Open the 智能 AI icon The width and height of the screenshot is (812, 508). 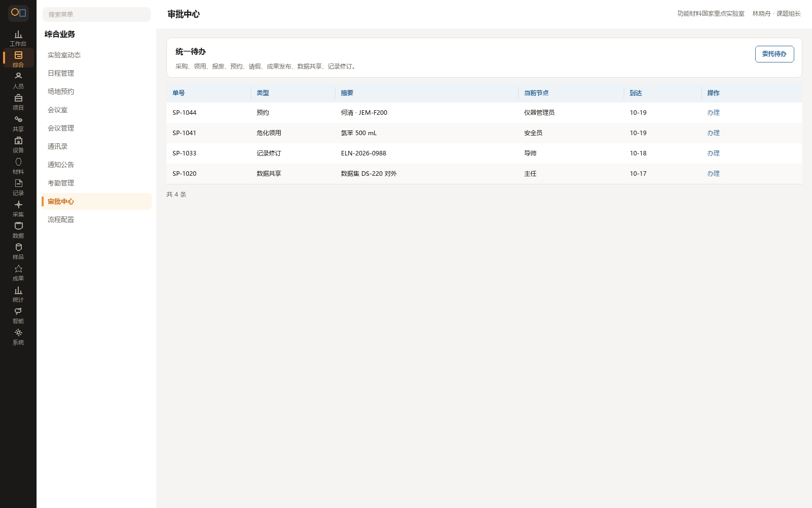coord(18,315)
